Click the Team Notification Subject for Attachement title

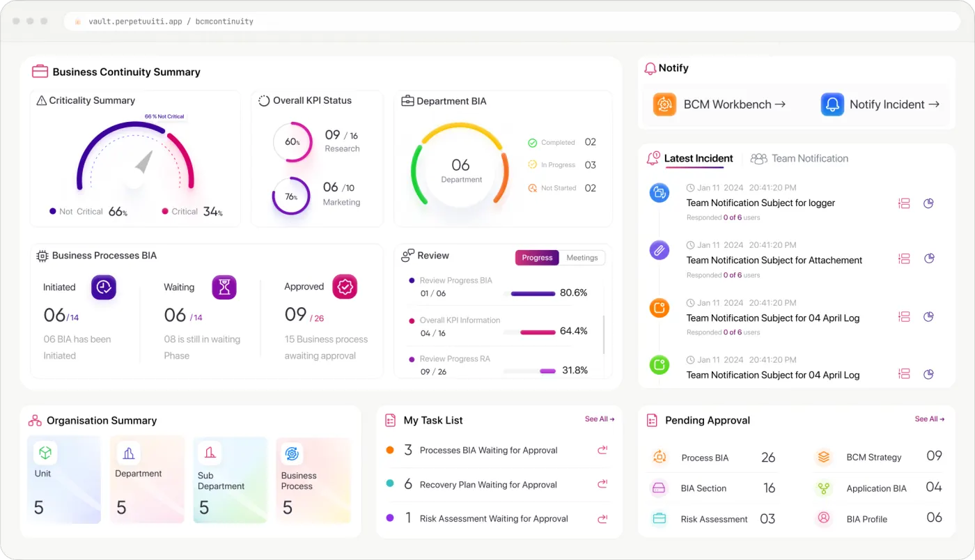(x=774, y=260)
